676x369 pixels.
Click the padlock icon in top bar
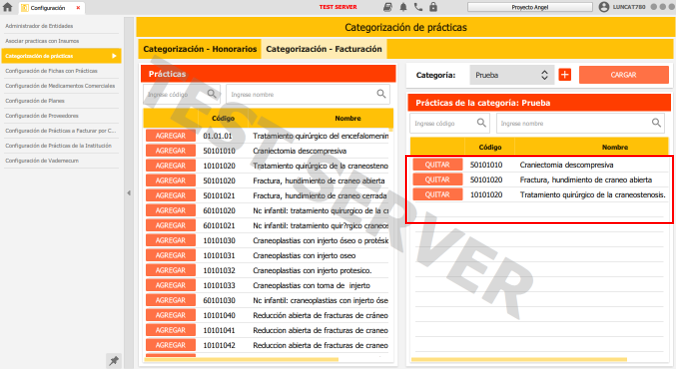[433, 7]
